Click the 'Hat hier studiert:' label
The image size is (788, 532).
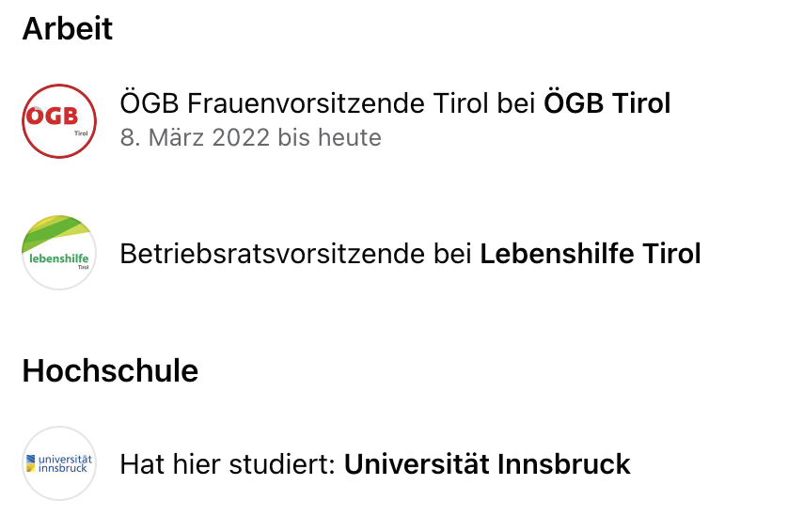click(228, 463)
